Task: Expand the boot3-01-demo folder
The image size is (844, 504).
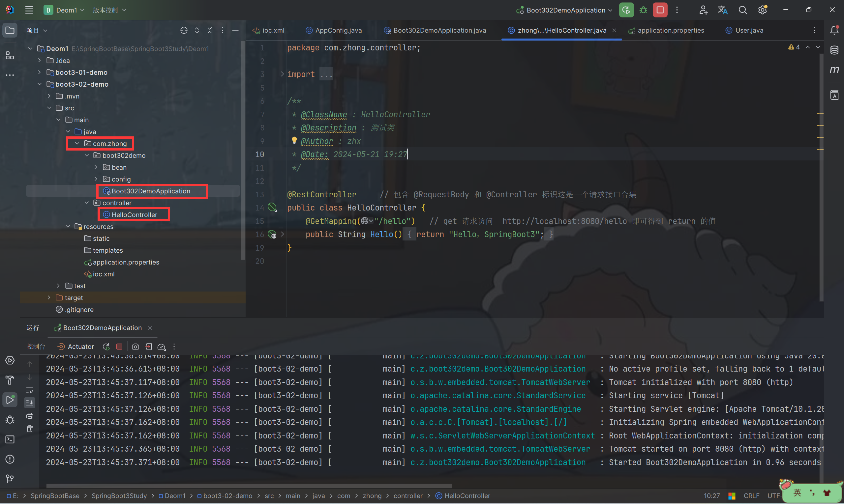Action: [x=40, y=72]
